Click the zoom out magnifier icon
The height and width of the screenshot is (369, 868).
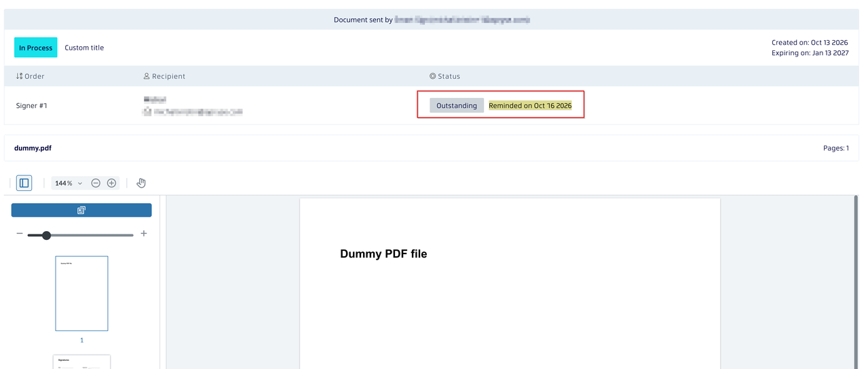pos(96,183)
